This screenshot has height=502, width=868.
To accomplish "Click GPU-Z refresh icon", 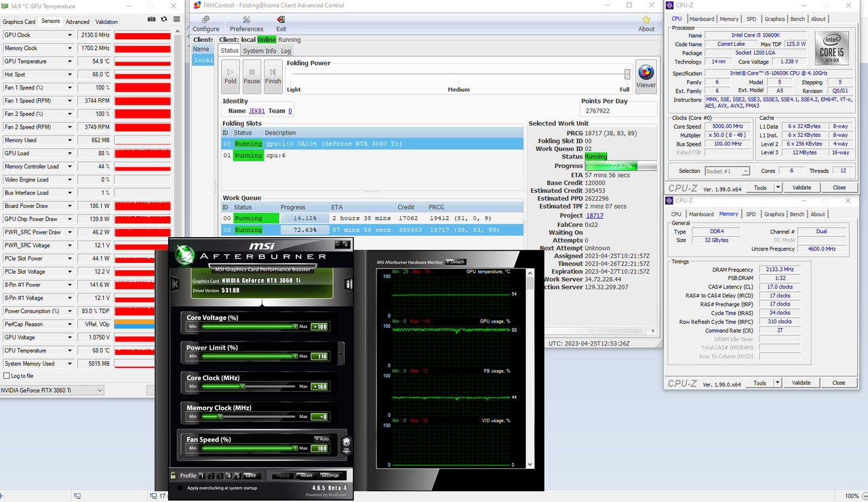I will 164,20.
